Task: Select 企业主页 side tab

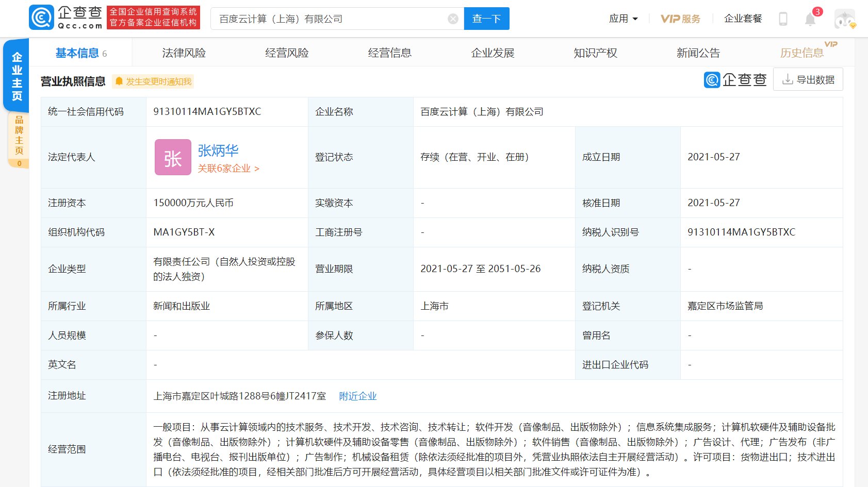Action: point(17,76)
